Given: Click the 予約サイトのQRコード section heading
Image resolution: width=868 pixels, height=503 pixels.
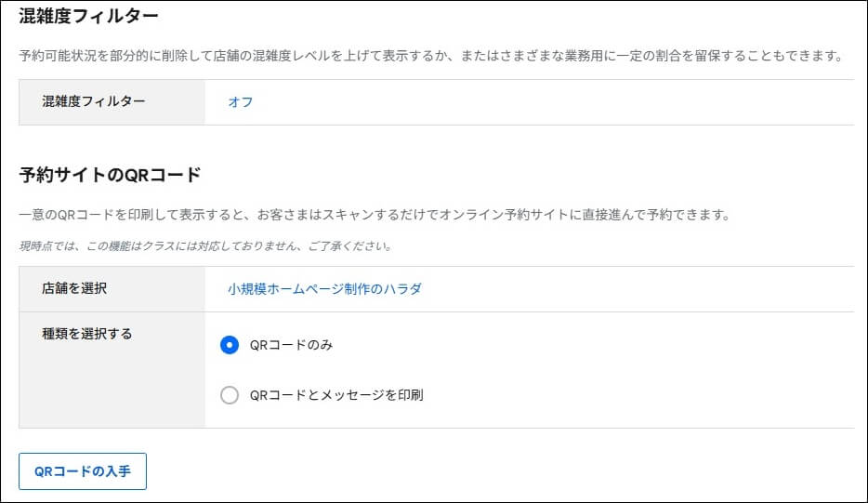Looking at the screenshot, I should pos(110,175).
